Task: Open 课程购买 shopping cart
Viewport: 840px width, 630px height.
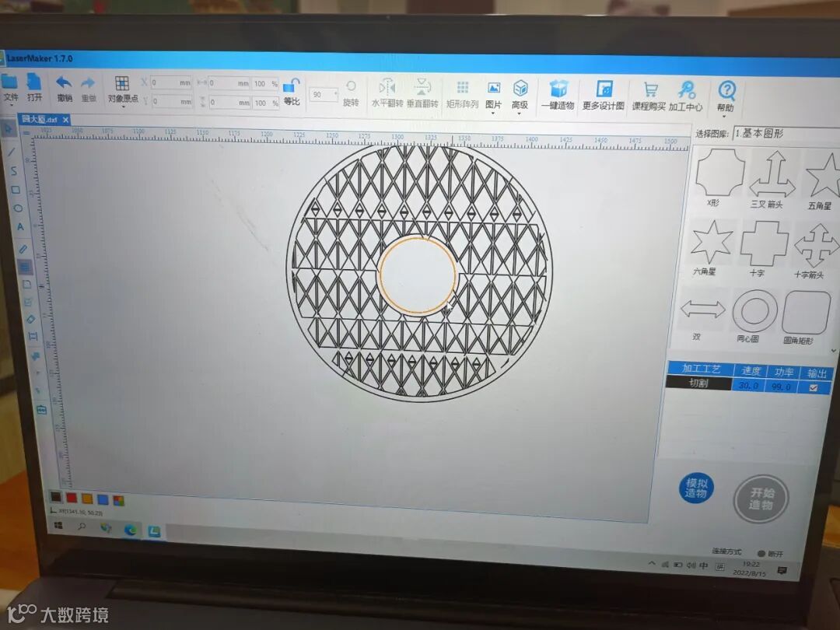Action: tap(650, 90)
